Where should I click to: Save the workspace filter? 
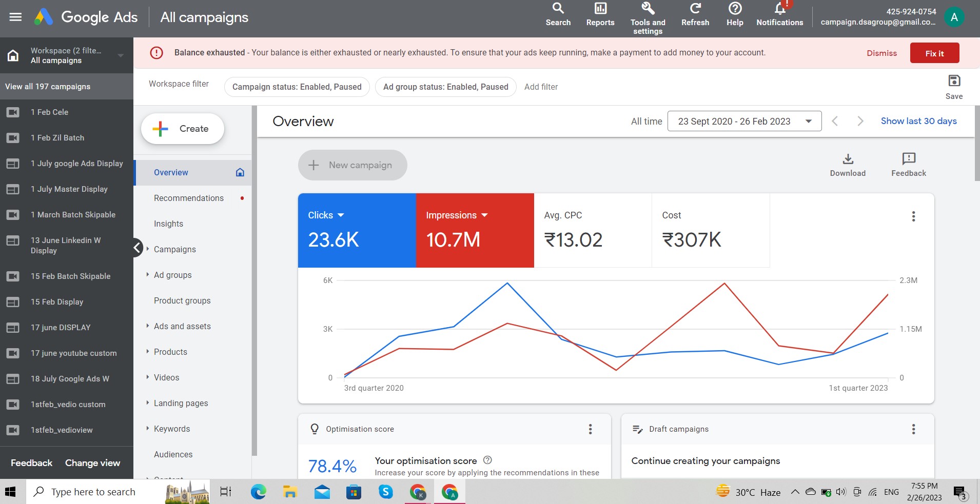(954, 86)
